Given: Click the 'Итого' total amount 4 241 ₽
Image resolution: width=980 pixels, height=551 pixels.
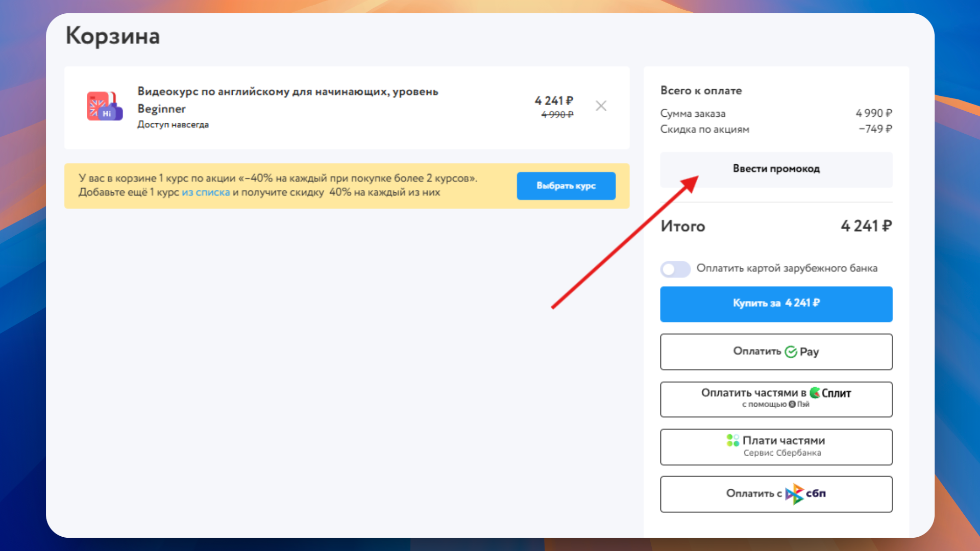Looking at the screenshot, I should pos(866,226).
